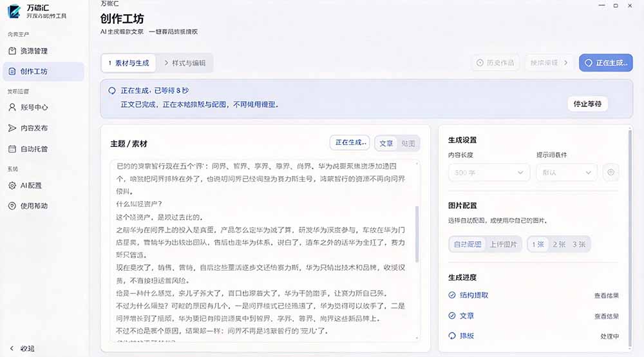The width and height of the screenshot is (644, 357).
Task: Click the 历史作品 button
Action: coord(495,63)
